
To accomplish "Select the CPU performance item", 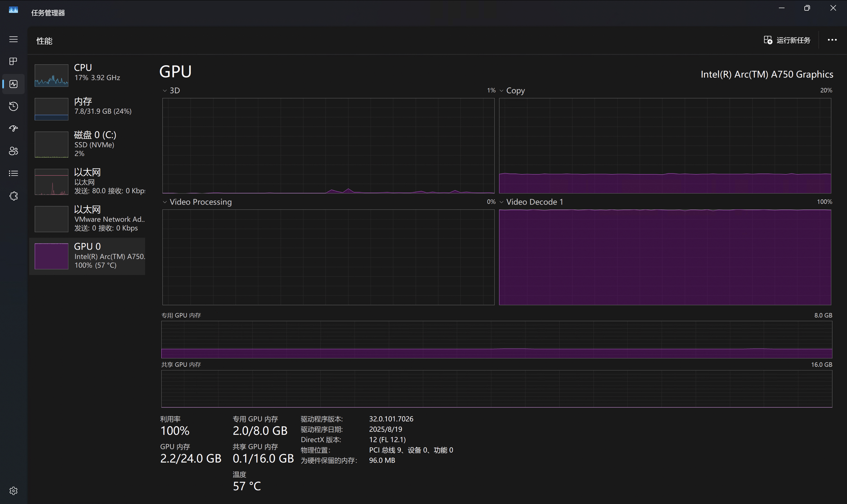I will pos(88,75).
